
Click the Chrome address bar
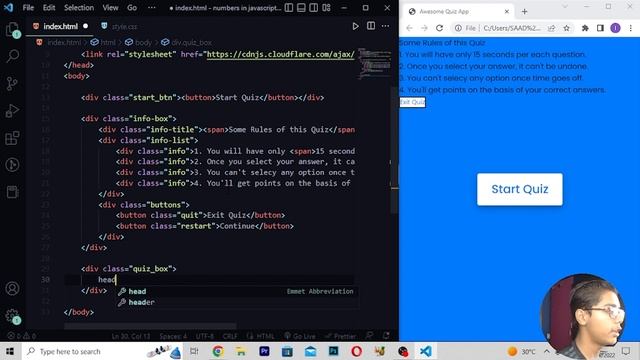tap(512, 28)
